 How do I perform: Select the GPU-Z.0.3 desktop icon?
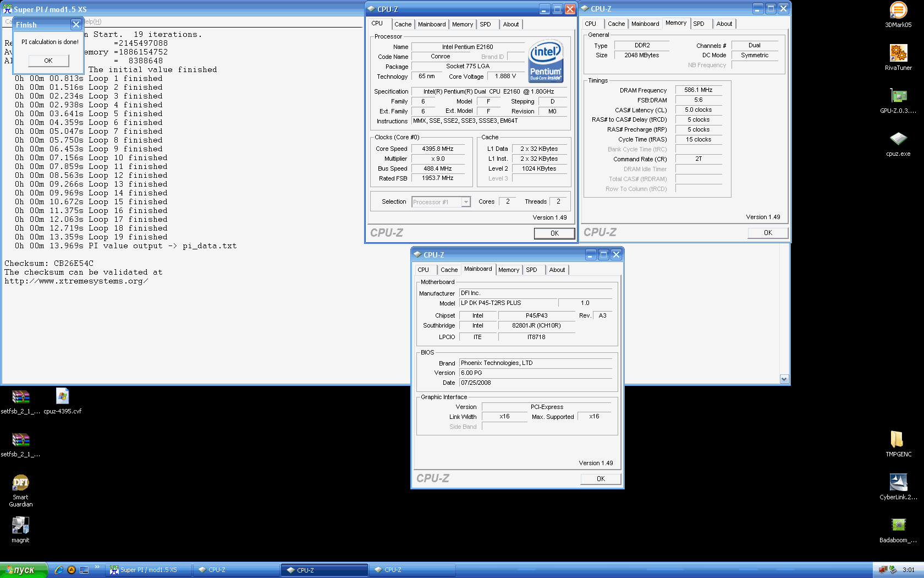(x=898, y=96)
